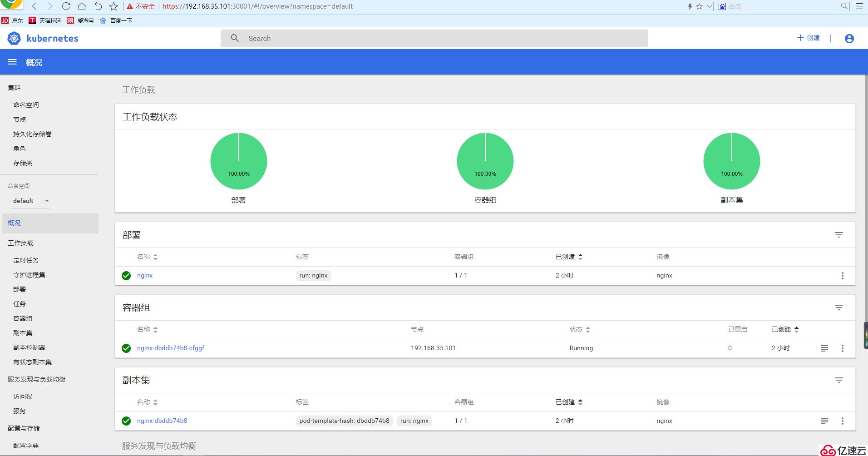The width and height of the screenshot is (868, 456).
Task: Click the browser home icon
Action: tap(82, 6)
